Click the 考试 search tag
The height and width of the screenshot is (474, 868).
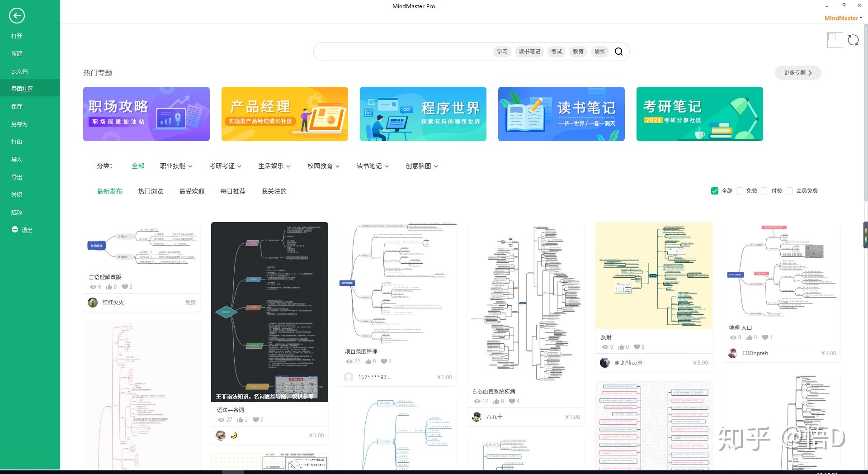(557, 52)
